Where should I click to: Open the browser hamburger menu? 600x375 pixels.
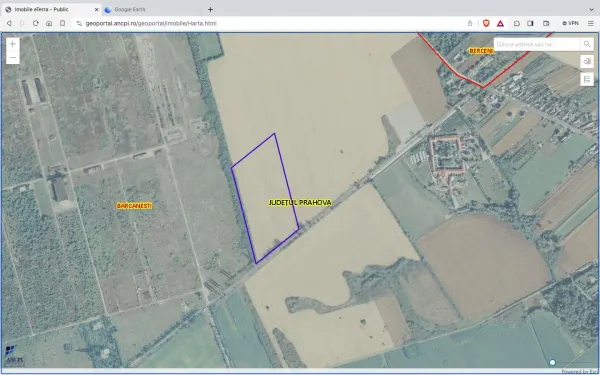point(591,23)
